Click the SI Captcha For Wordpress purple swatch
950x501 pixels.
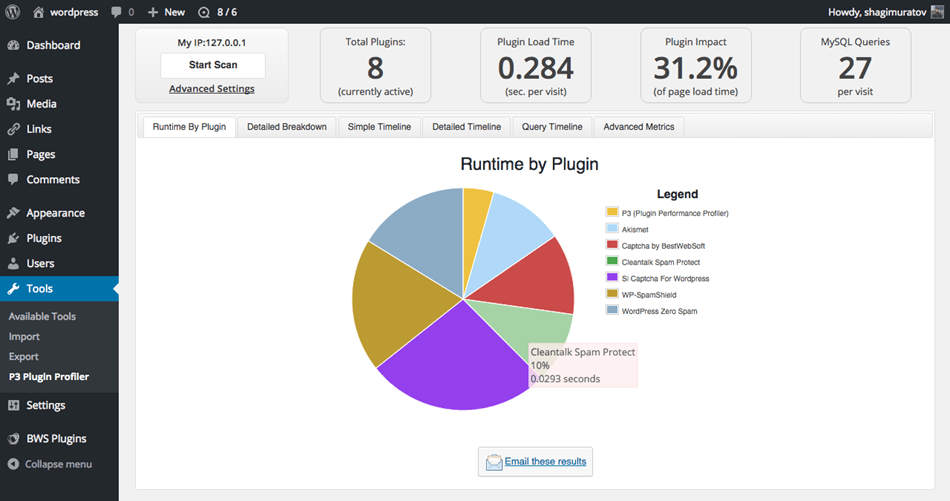point(612,277)
